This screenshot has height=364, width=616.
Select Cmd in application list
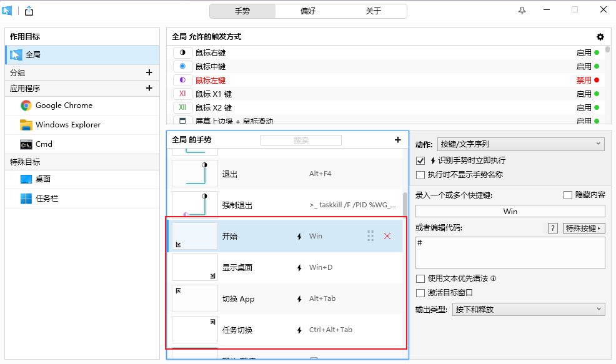[82, 144]
